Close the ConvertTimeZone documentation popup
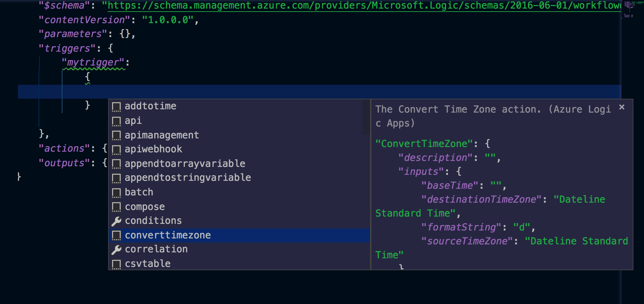Screen dimensions: 644x304 pyautogui.click(x=622, y=107)
